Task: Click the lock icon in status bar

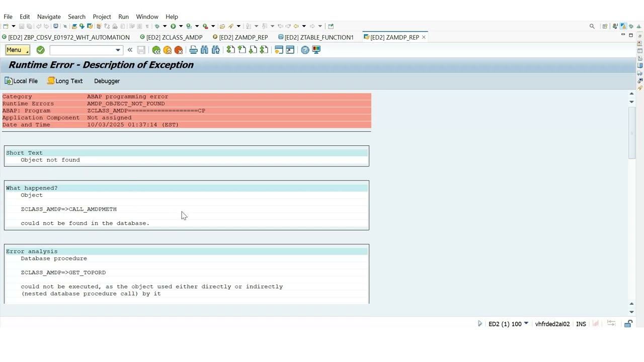Action: pos(628,324)
